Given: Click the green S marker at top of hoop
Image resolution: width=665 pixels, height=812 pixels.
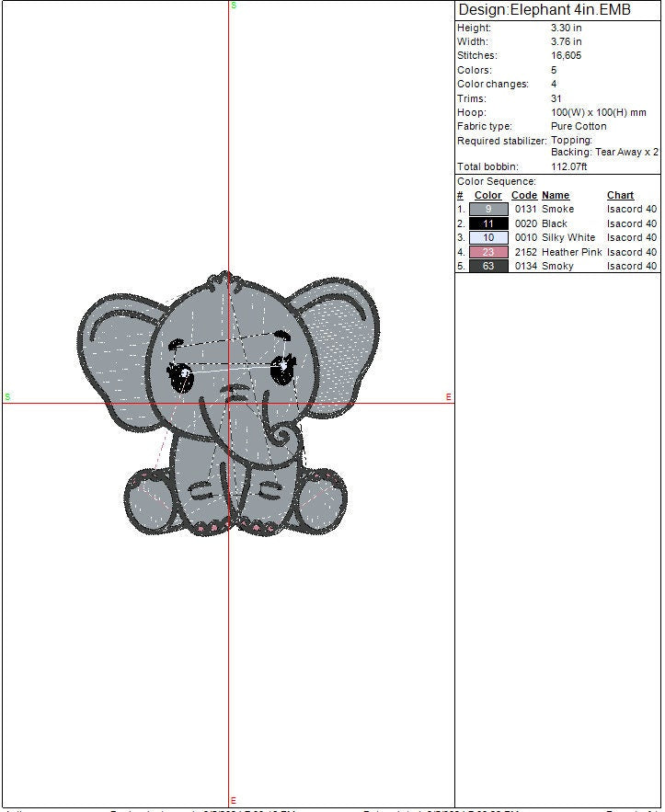Looking at the screenshot, I should [x=233, y=6].
